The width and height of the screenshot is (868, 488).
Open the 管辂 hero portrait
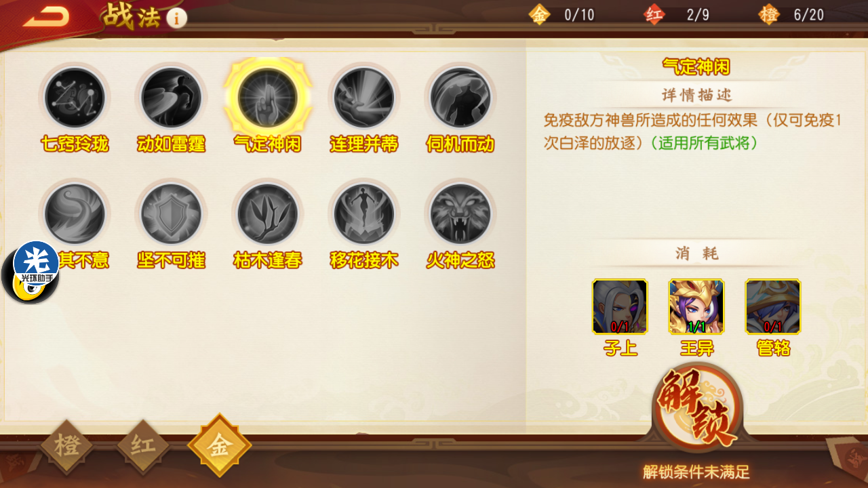tap(773, 307)
